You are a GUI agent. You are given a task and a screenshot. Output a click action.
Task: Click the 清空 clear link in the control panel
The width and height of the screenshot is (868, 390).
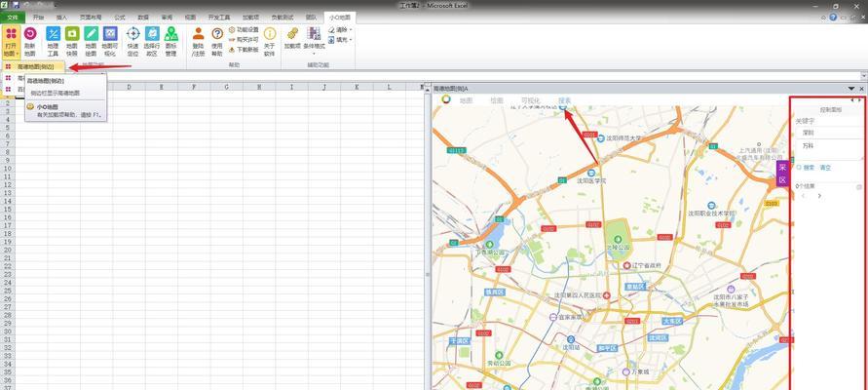click(x=825, y=168)
